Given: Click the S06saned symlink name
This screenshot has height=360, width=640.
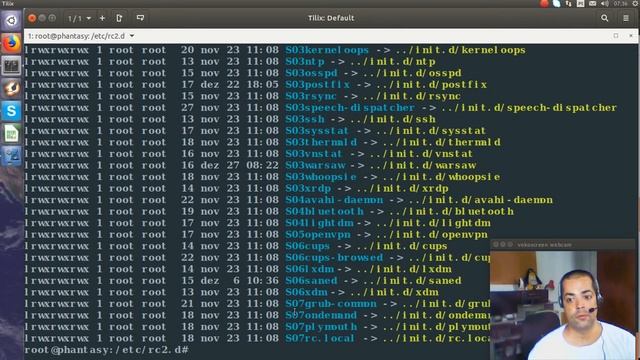Looking at the screenshot, I should tap(311, 281).
